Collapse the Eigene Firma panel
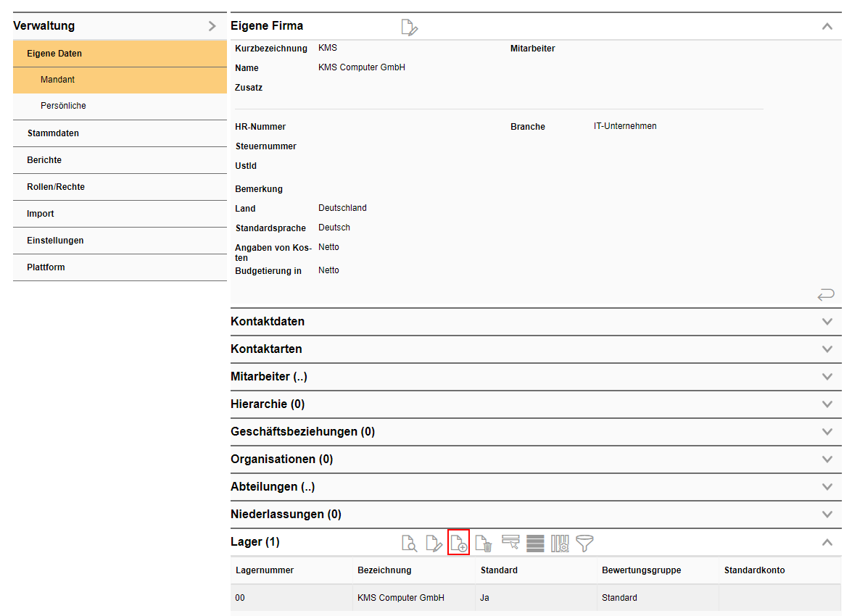This screenshot has width=844, height=616. coord(827,26)
